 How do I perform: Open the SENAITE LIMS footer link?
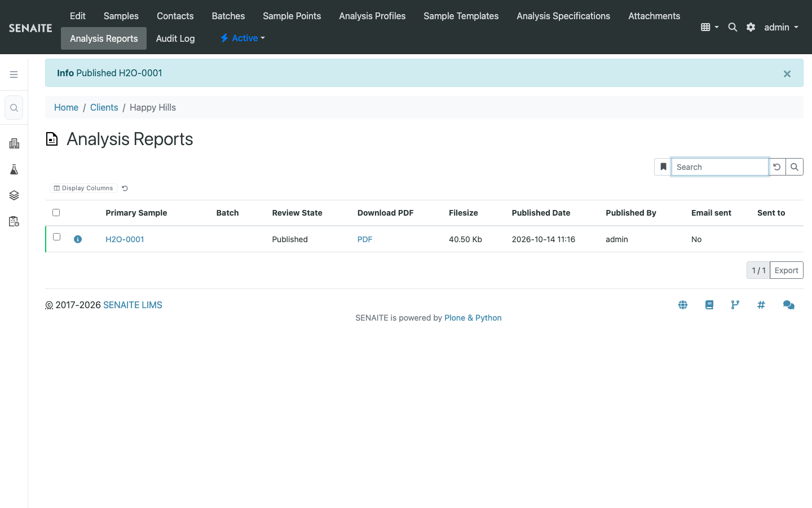click(x=133, y=305)
